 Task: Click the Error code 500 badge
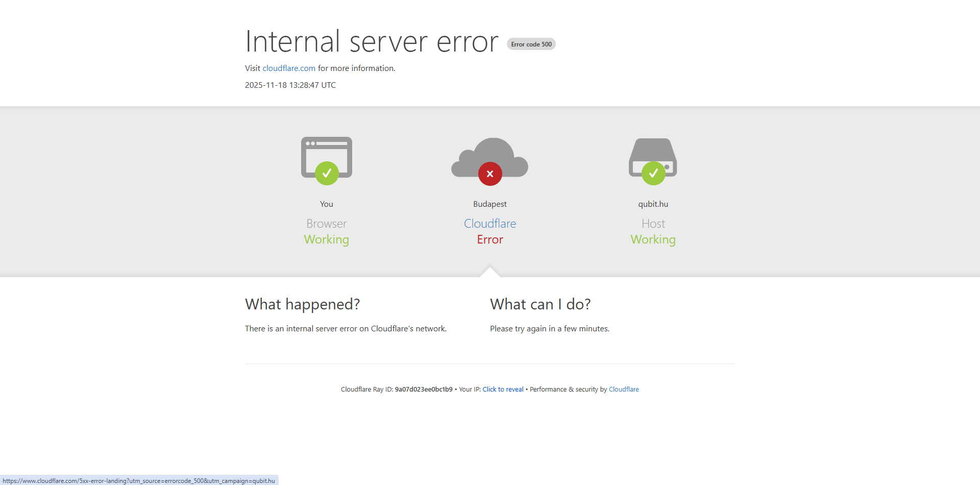(531, 44)
